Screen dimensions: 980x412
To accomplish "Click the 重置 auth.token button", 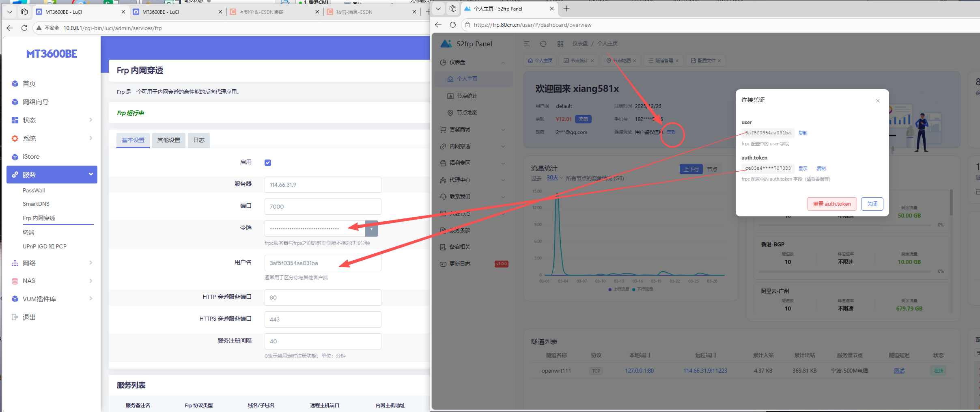I will [832, 204].
